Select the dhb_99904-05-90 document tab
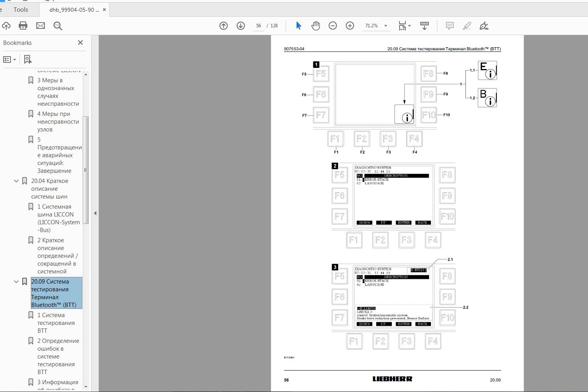This screenshot has width=588, height=392. click(74, 10)
